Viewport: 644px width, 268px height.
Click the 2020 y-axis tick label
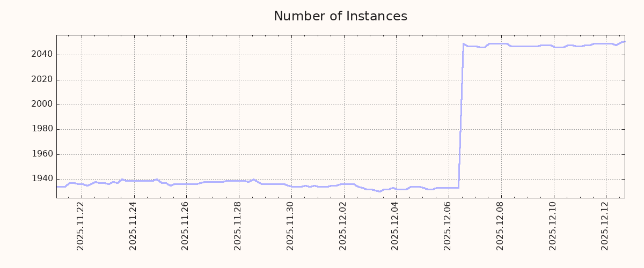pos(42,80)
